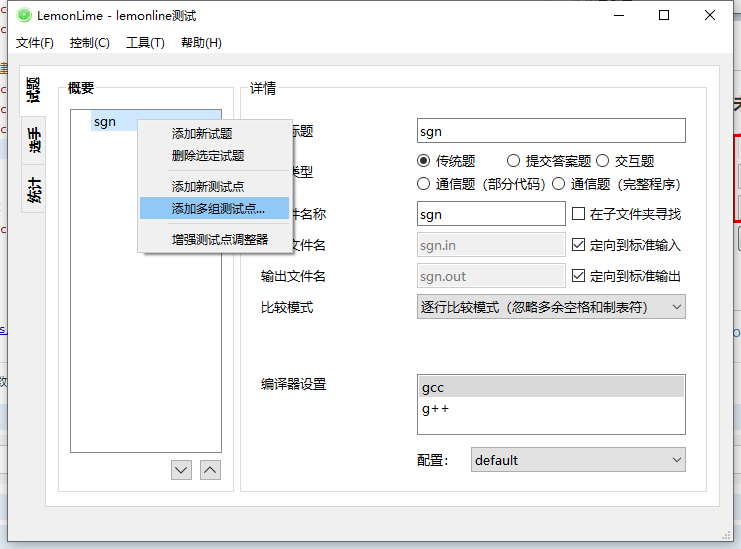
Task: Select gcc in compiler settings list
Action: click(x=551, y=387)
